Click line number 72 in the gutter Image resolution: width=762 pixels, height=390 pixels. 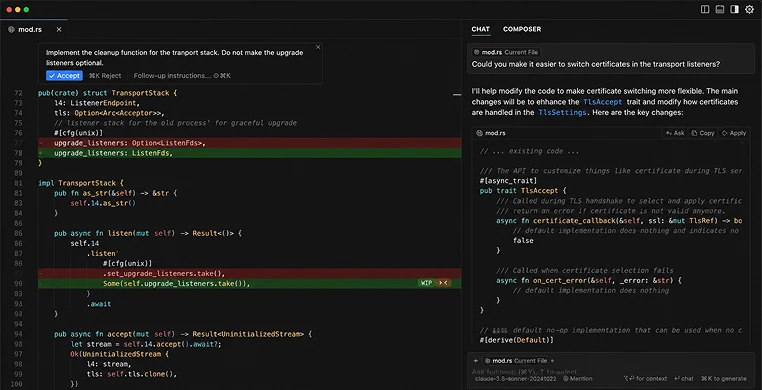click(18, 93)
